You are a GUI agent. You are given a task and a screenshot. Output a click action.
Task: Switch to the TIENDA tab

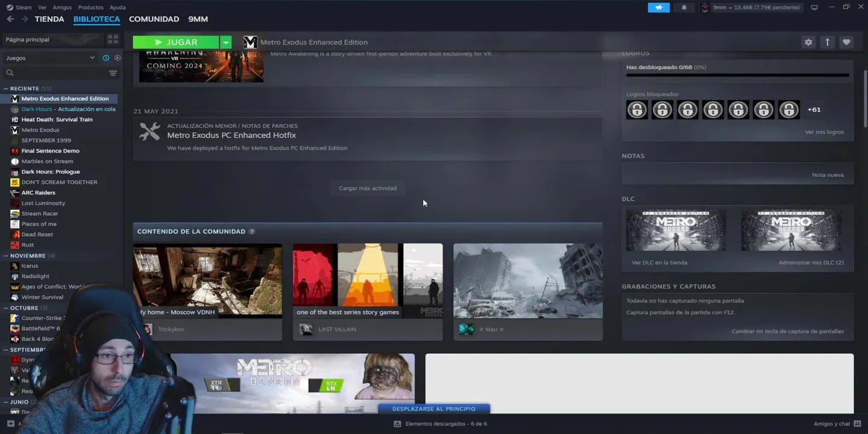click(x=49, y=19)
